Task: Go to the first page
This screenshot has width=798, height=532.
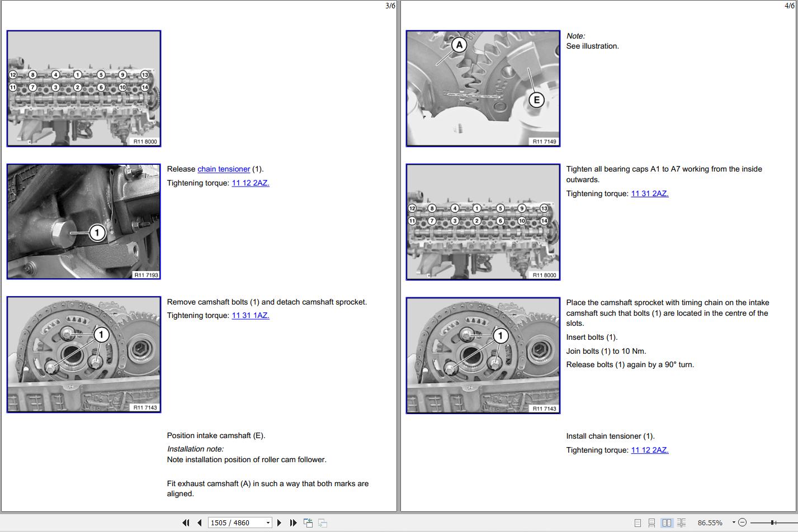Action: (186, 522)
